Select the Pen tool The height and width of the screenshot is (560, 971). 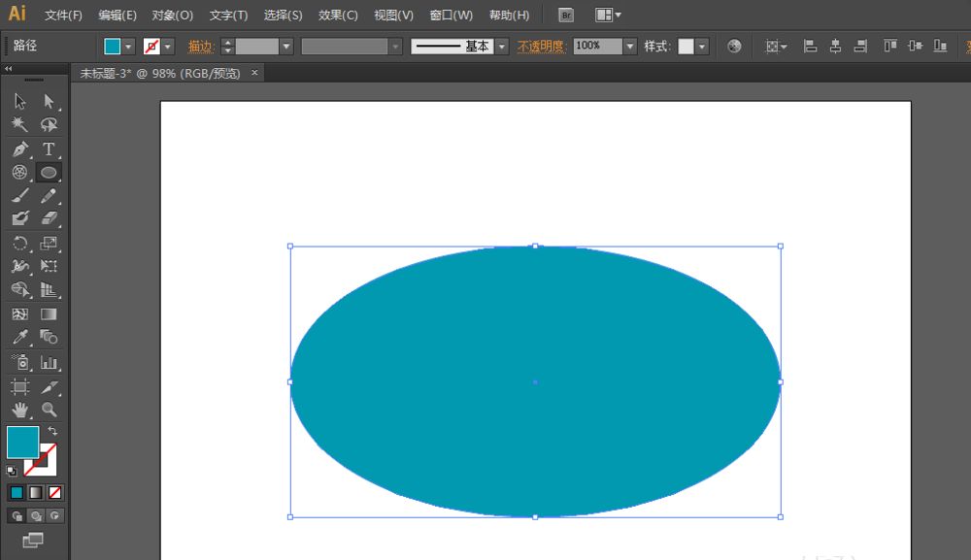pos(20,149)
